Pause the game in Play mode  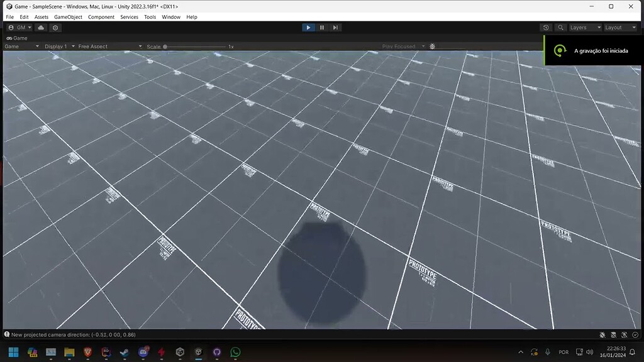tap(321, 27)
